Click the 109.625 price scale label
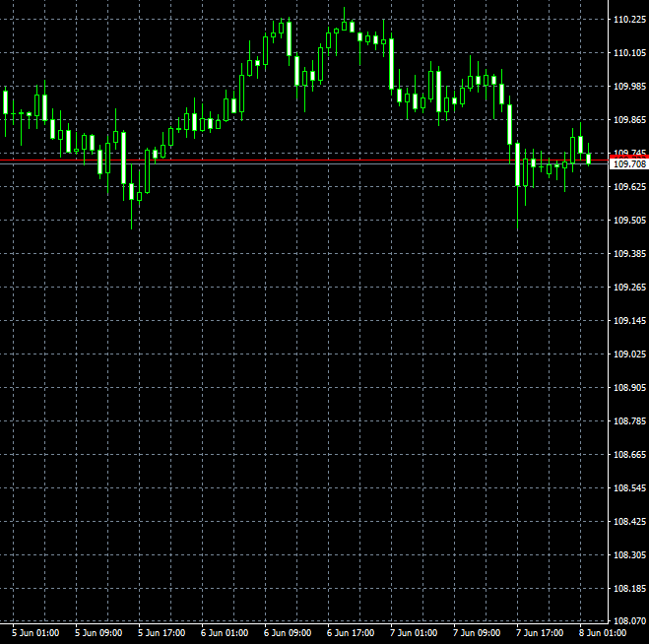The height and width of the screenshot is (644, 649). pos(629,187)
